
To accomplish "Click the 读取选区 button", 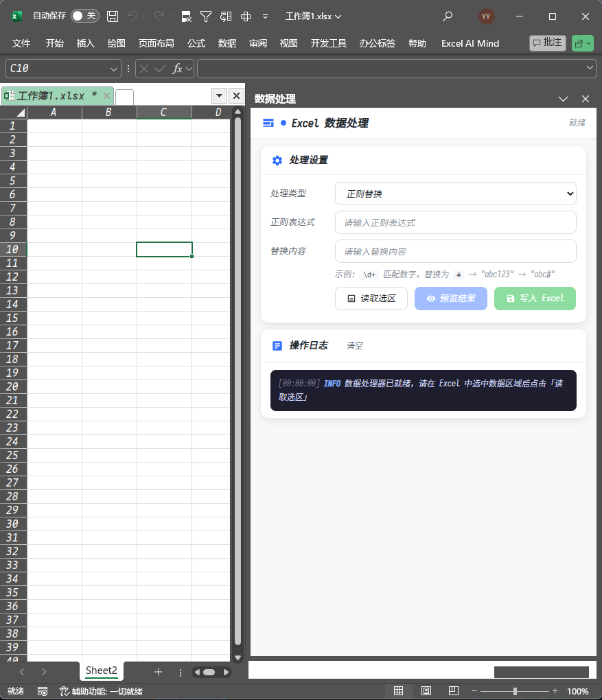I will (x=371, y=299).
